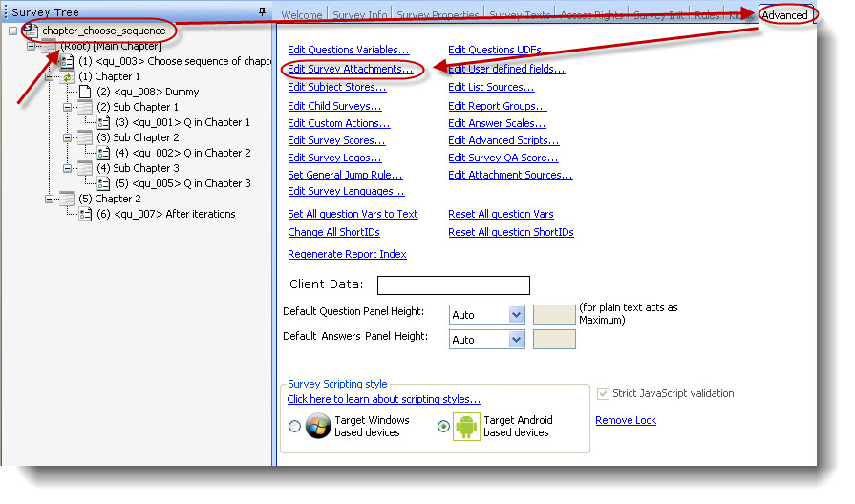Click the Remove Lock link
This screenshot has width=855, height=504.
click(x=626, y=420)
